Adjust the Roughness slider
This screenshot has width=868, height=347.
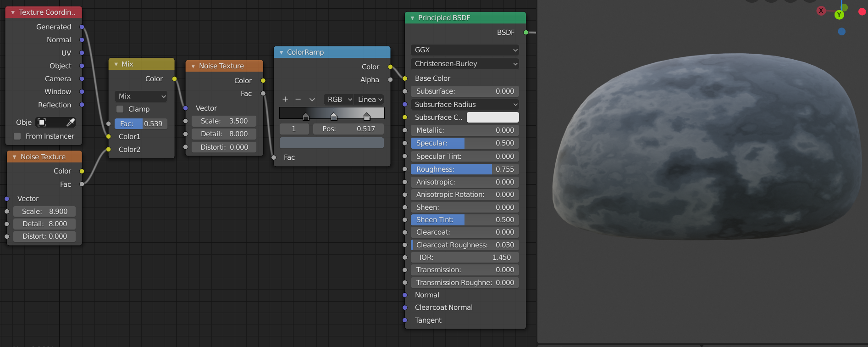(465, 169)
